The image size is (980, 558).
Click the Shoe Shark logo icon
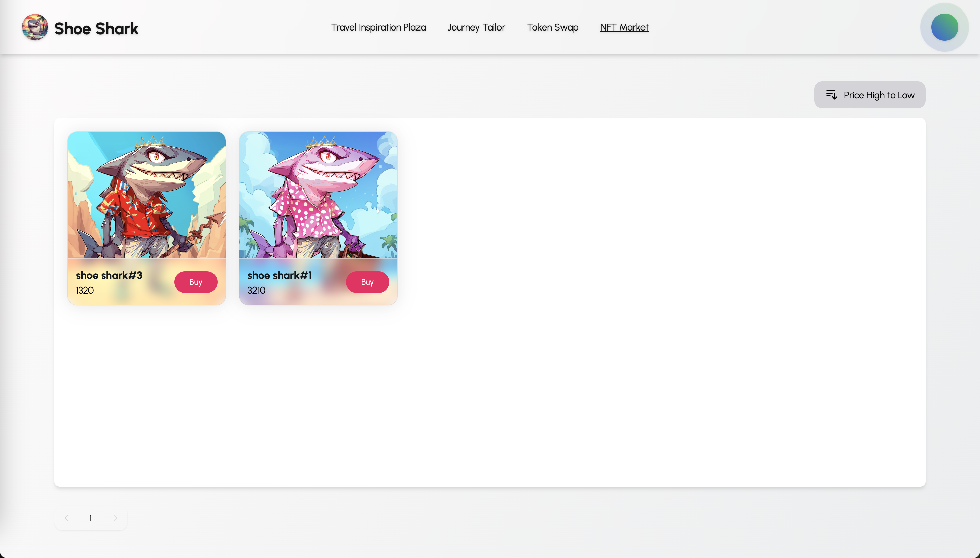point(35,27)
